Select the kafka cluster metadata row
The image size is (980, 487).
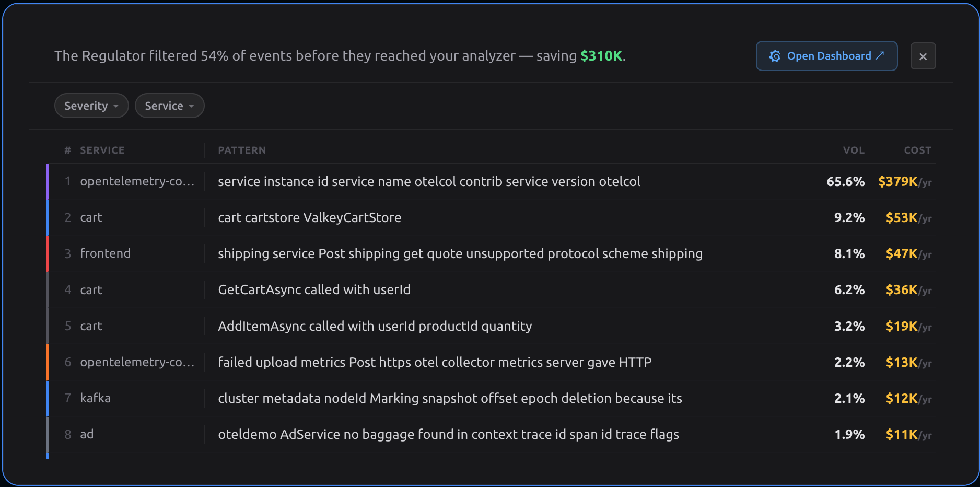(x=449, y=399)
